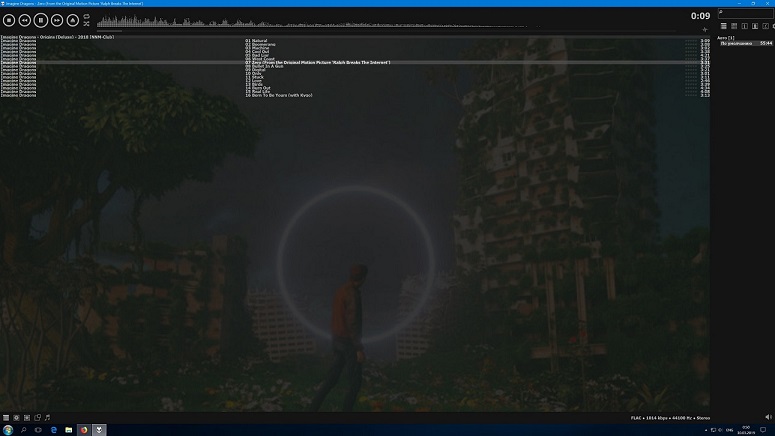
Task: Seek within the waveform display
Action: (x=200, y=21)
